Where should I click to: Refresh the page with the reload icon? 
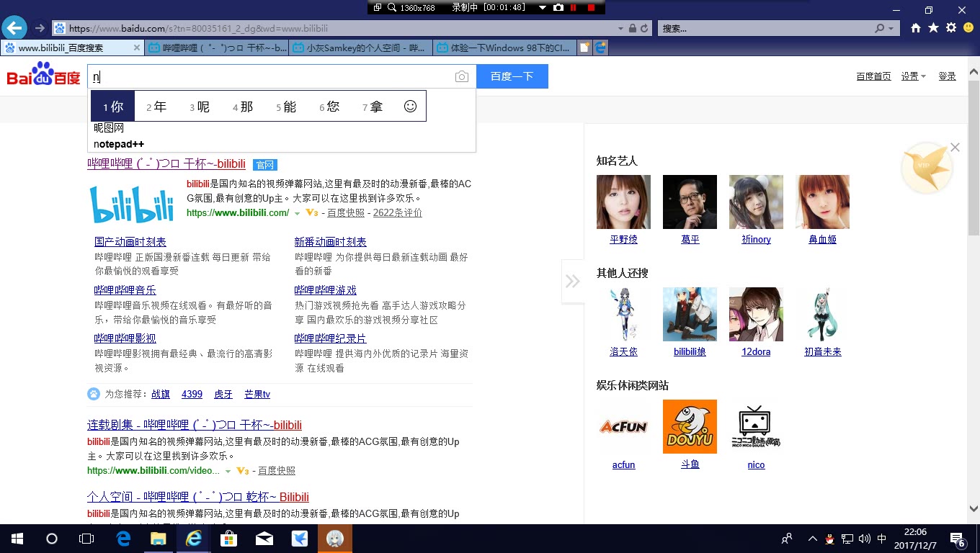(x=645, y=29)
